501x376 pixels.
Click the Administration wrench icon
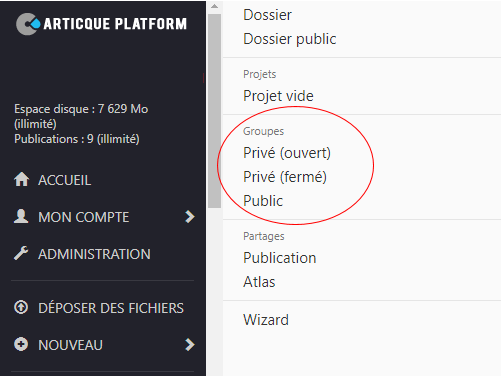[x=21, y=253]
